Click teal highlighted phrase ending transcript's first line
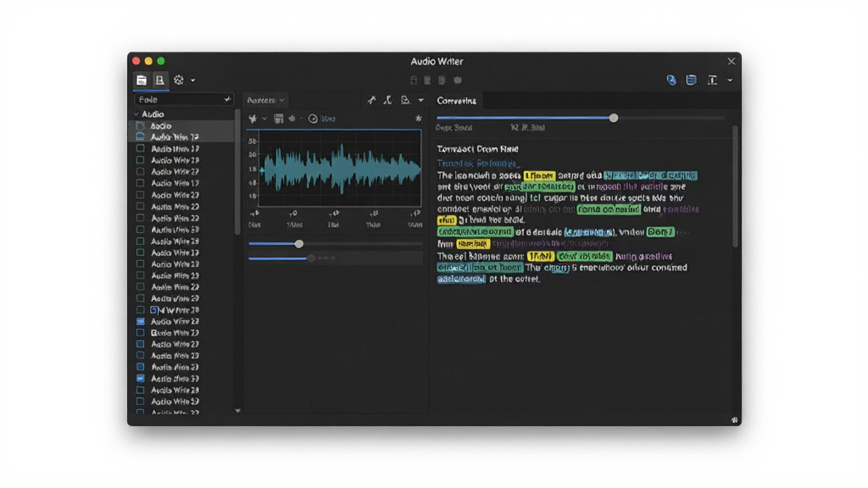 click(x=650, y=175)
